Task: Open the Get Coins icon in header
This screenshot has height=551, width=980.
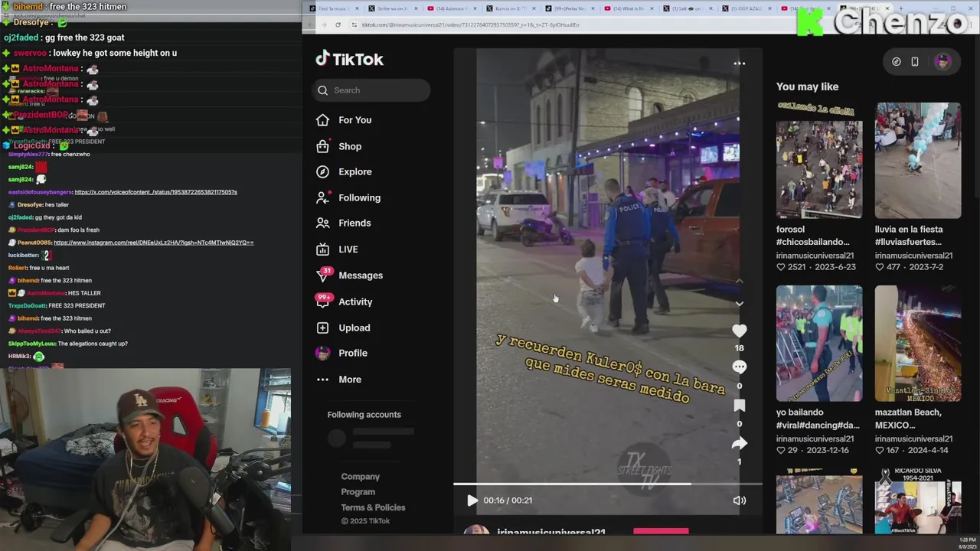Action: tap(897, 62)
